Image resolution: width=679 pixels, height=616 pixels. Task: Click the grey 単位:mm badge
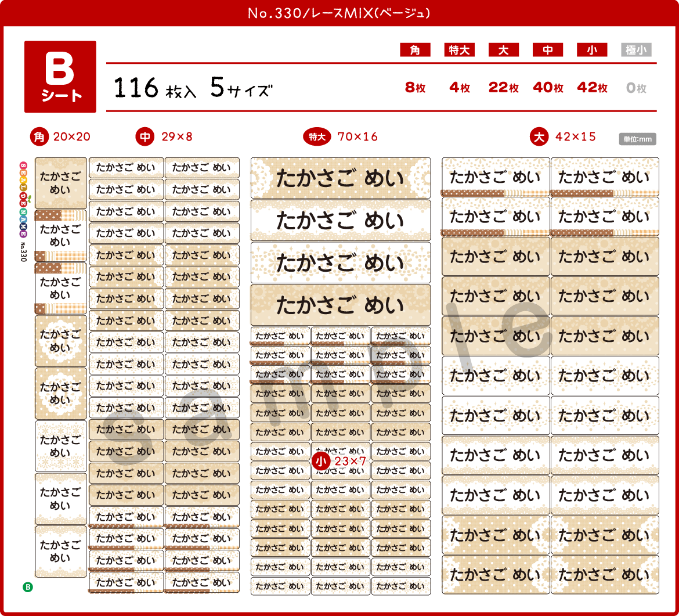637,139
